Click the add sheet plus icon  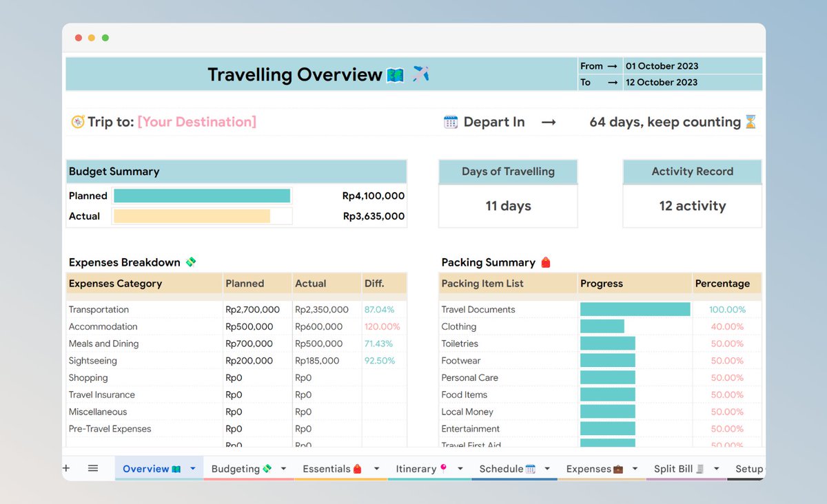tap(66, 468)
